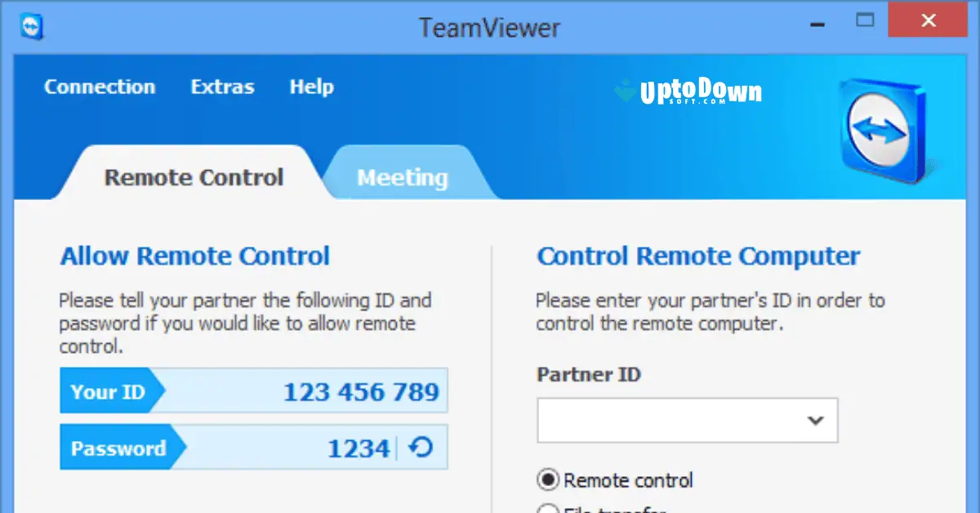Select your ID number 123 456 789
Screen dimensions: 980x513
(360, 391)
